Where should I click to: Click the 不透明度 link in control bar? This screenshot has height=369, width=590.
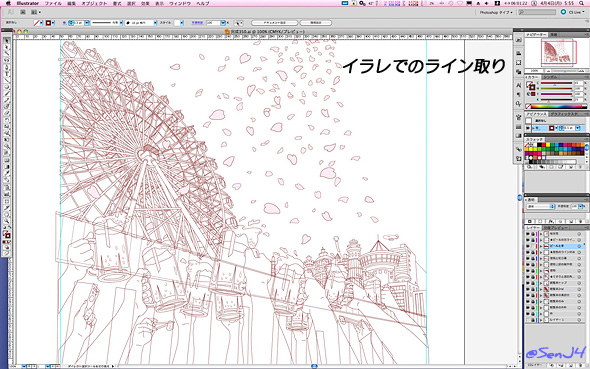tap(197, 23)
